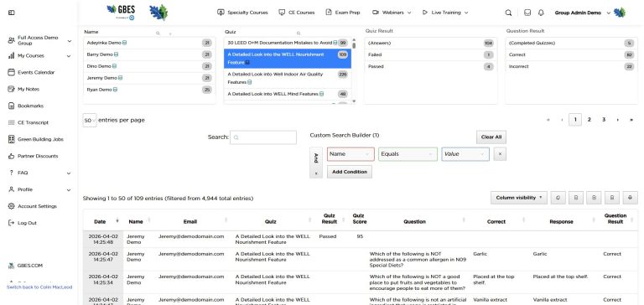
Task: Filter Quiz Result by Passed
Action: (430, 66)
